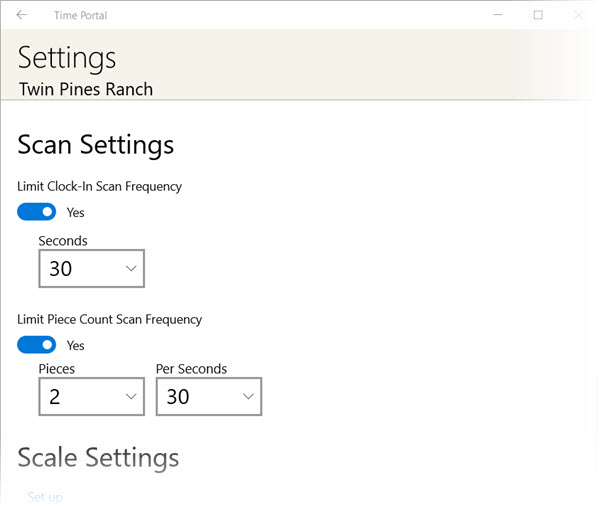Click the Scale Settings heading

pos(98,458)
